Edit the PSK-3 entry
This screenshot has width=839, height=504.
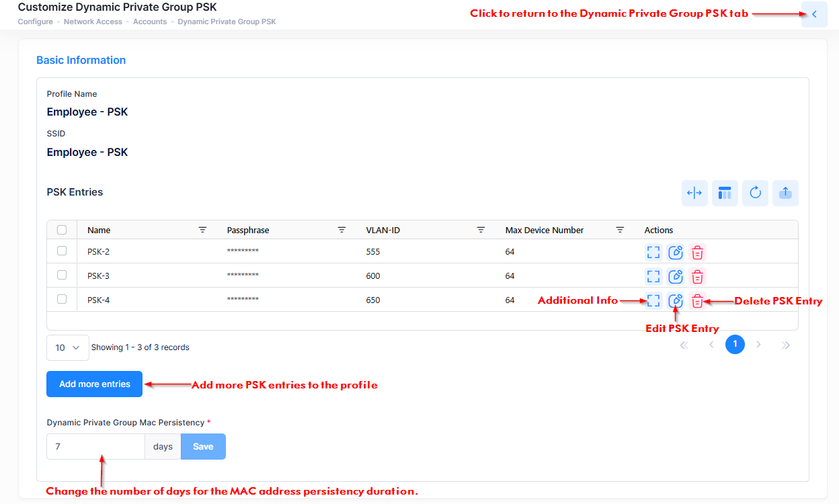tap(676, 277)
